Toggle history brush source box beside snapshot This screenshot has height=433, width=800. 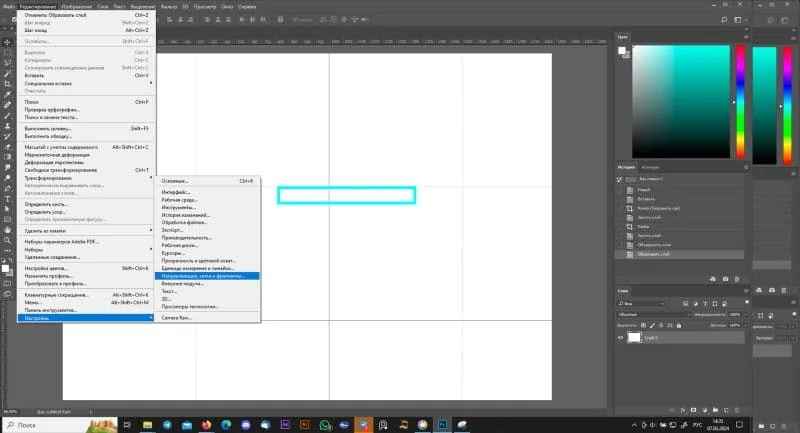[619, 180]
